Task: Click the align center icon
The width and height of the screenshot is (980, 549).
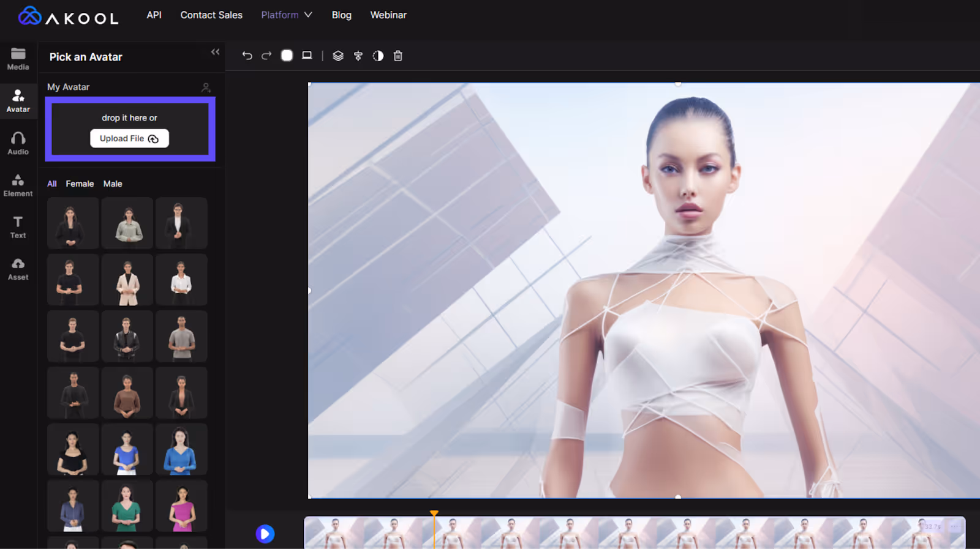Action: coord(358,56)
